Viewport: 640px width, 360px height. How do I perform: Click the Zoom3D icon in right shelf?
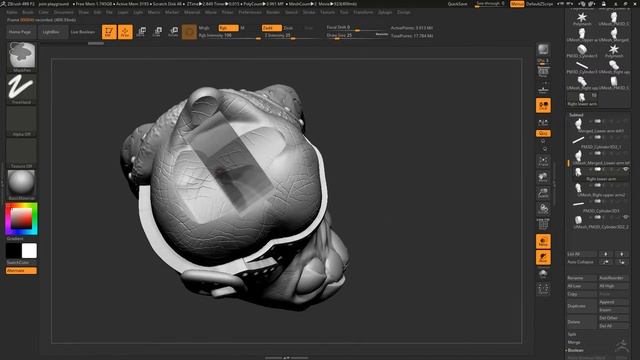(x=543, y=193)
